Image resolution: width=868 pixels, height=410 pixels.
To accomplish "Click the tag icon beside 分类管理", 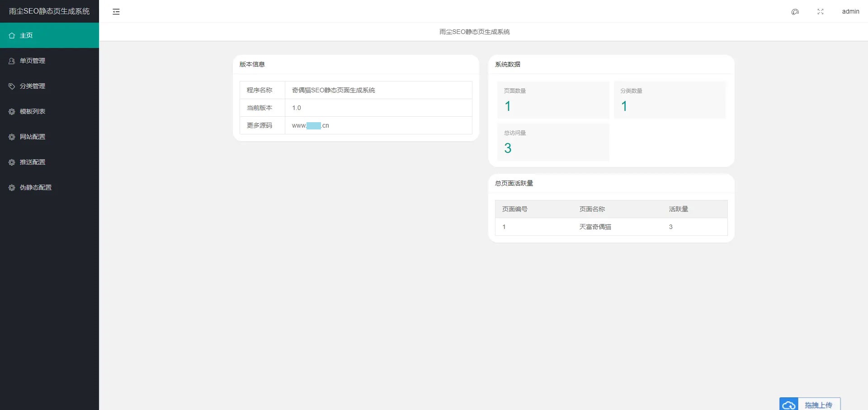I will click(11, 86).
